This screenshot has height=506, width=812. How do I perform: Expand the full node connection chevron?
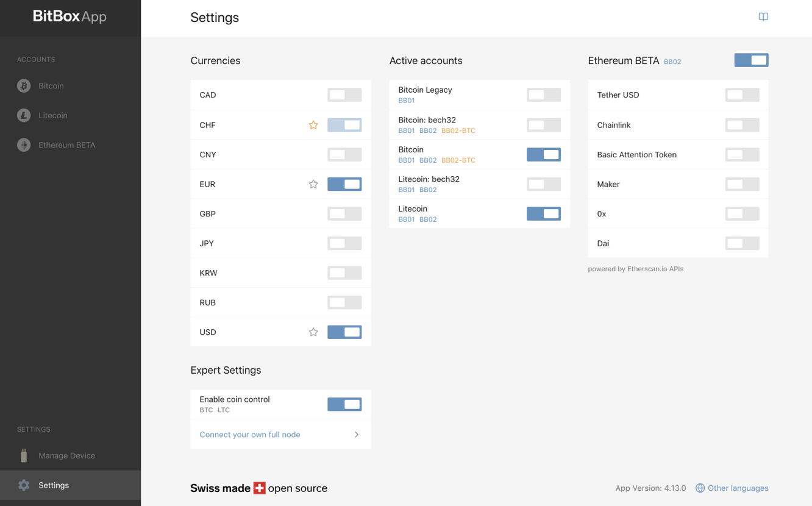coord(357,435)
